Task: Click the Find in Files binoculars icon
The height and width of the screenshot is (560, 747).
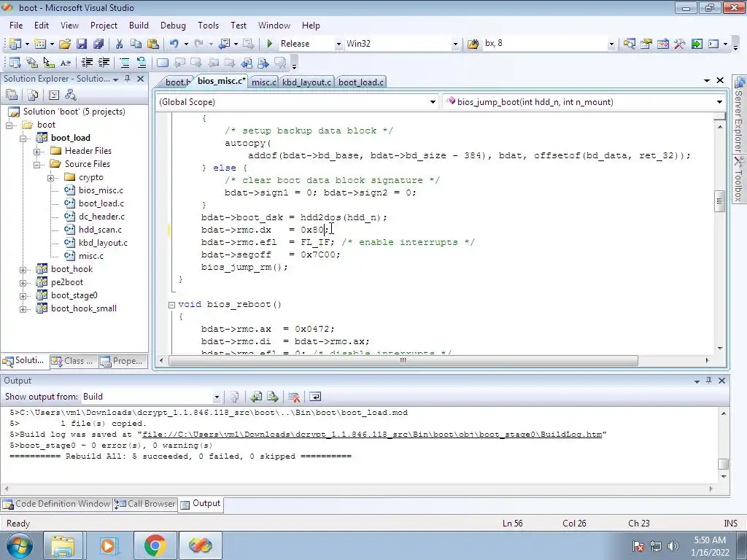Action: click(473, 44)
